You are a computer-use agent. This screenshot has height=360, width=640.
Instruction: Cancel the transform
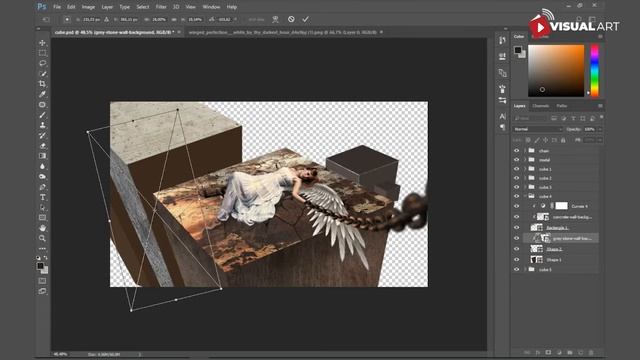pos(291,19)
